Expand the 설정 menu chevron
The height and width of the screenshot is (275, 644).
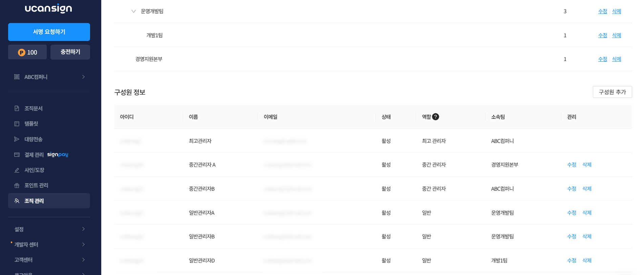coord(83,229)
